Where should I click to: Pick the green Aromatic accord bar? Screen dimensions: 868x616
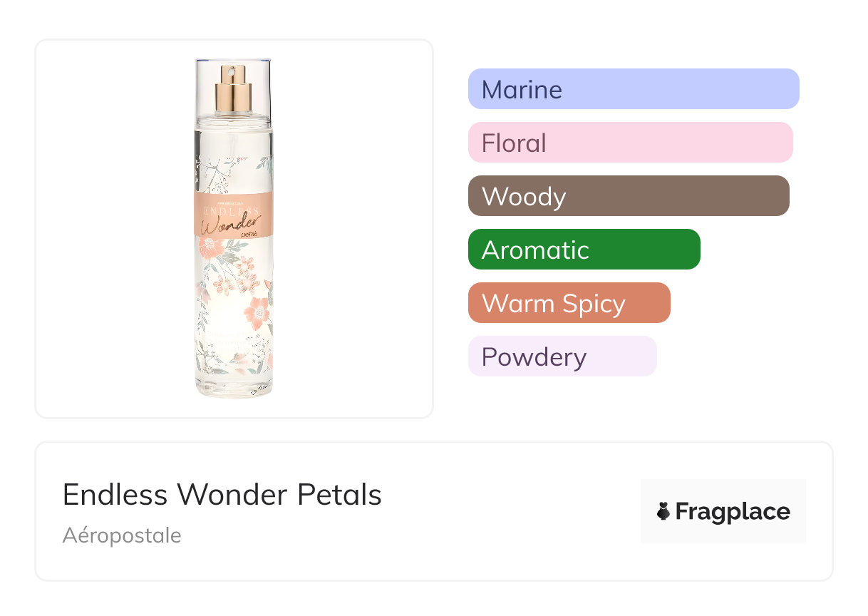pos(584,250)
